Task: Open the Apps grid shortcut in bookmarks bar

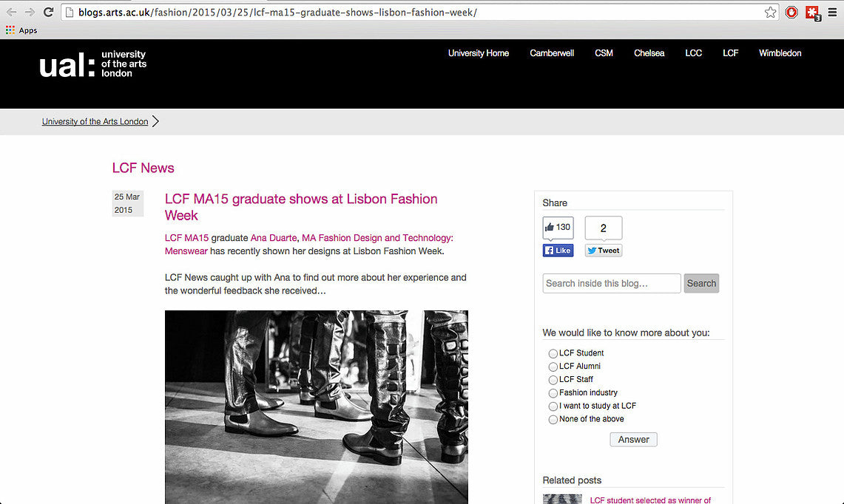Action: click(21, 30)
